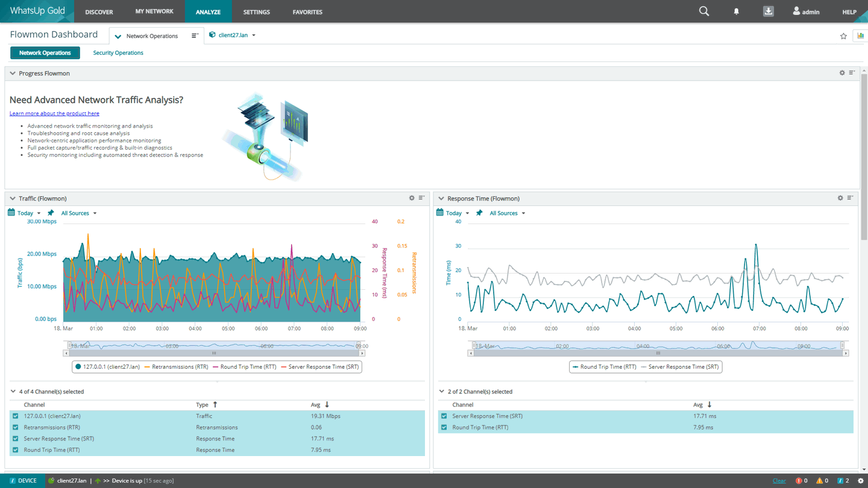Uncheck Server Response Time in Response Time table
Screen dimensions: 868x488
444,416
